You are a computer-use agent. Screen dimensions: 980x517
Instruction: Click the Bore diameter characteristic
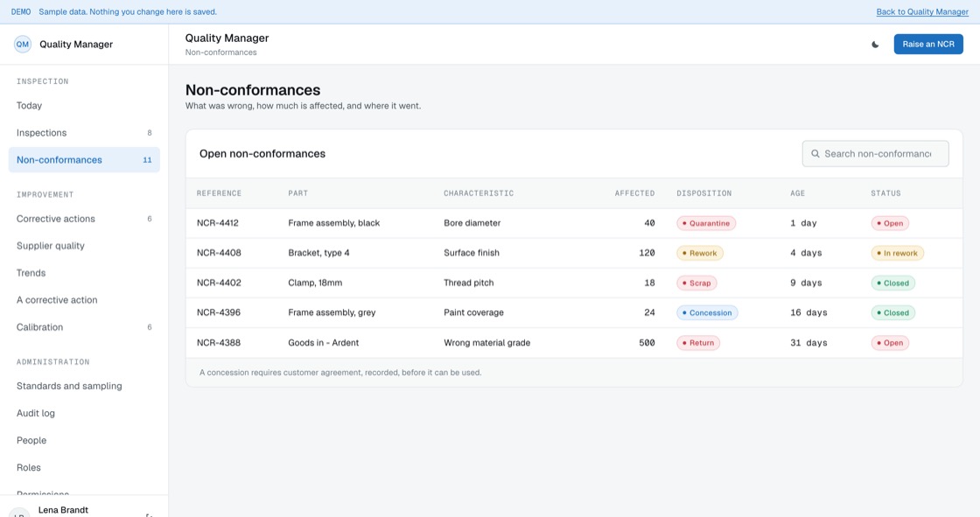point(472,223)
